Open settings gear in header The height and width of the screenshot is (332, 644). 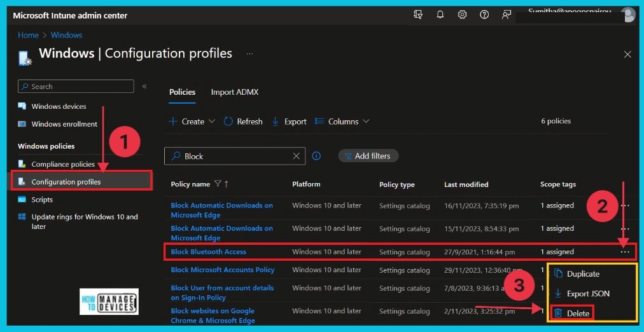[462, 15]
